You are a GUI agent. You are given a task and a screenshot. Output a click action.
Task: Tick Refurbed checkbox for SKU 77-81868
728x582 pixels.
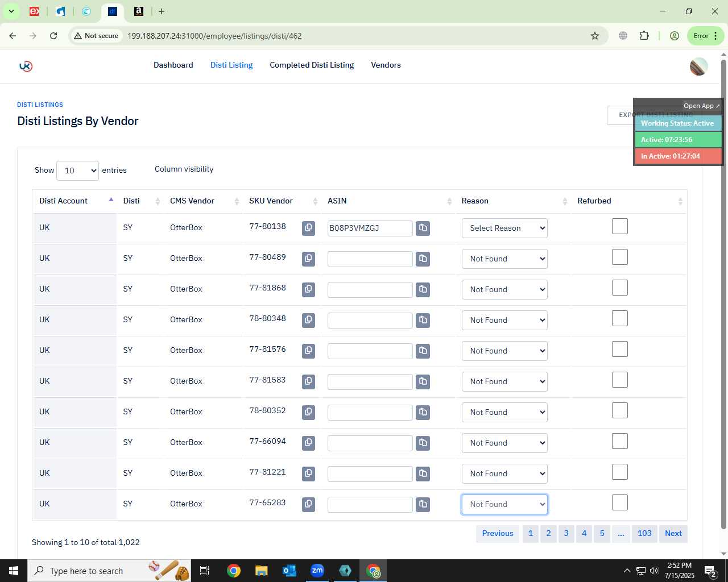tap(620, 288)
